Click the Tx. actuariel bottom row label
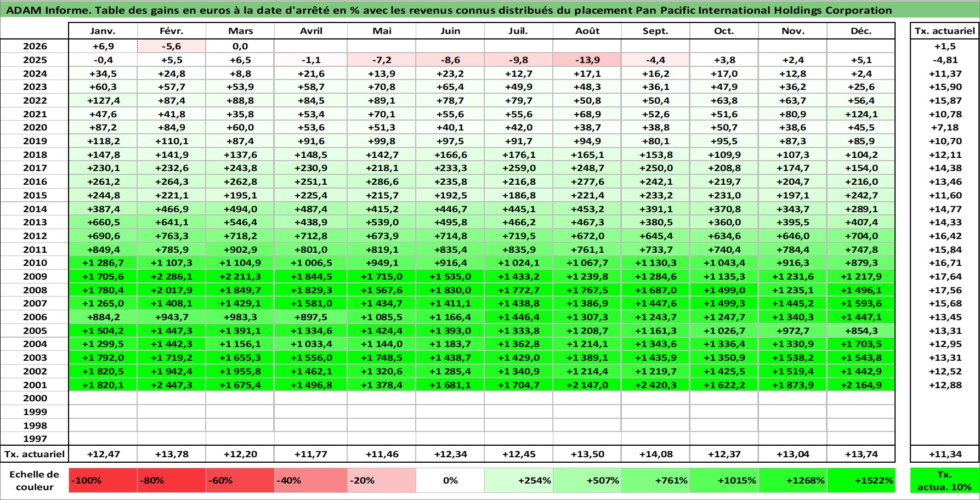 click(35, 454)
